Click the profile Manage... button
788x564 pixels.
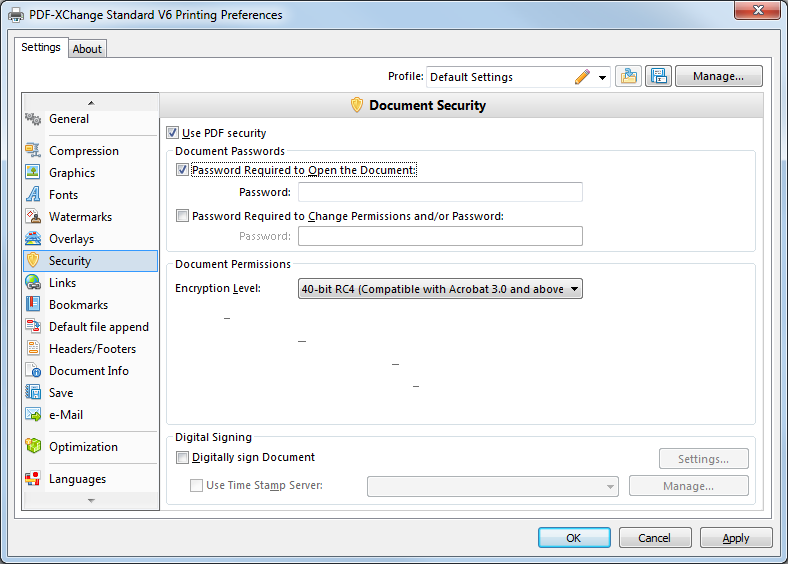click(719, 76)
